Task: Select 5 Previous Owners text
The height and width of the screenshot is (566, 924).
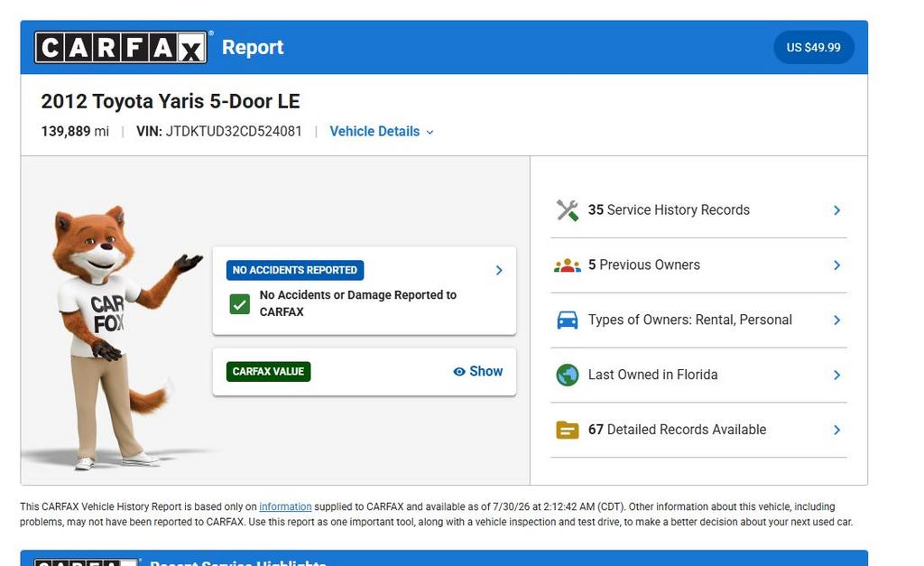Action: tap(644, 264)
